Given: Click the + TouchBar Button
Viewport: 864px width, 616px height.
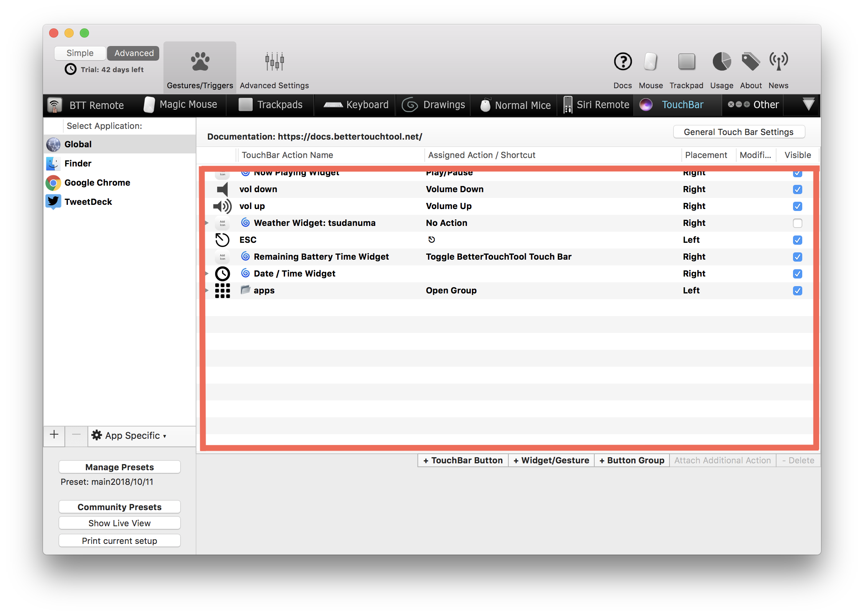Looking at the screenshot, I should [x=463, y=460].
